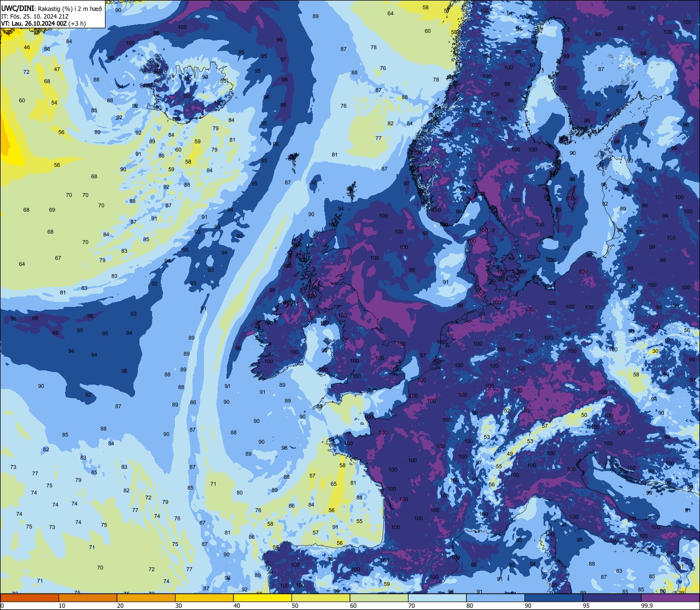700x610 pixels.
Task: Click the '47' humidity value on the map
Action: [57, 69]
